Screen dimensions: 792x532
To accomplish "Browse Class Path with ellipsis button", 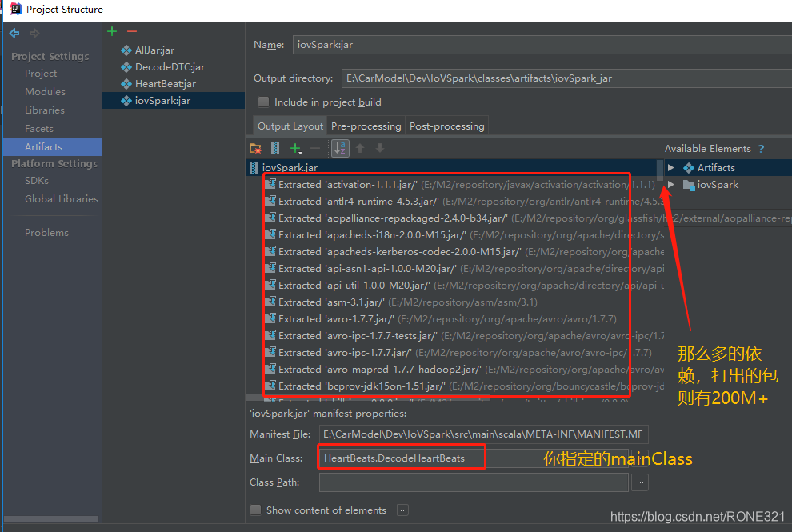I will pos(640,482).
